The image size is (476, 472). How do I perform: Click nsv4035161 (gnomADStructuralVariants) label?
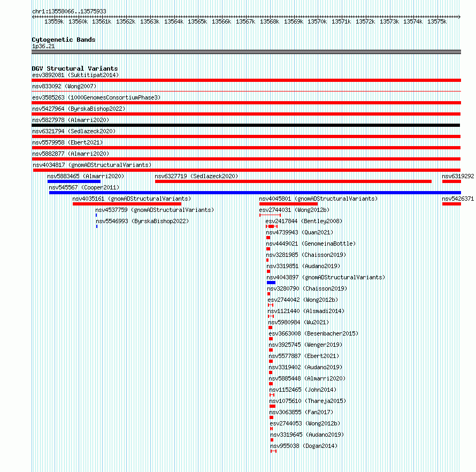[132, 199]
